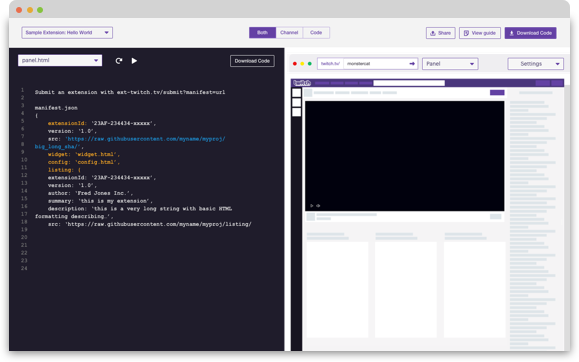Switch to the Code view tab

point(316,33)
